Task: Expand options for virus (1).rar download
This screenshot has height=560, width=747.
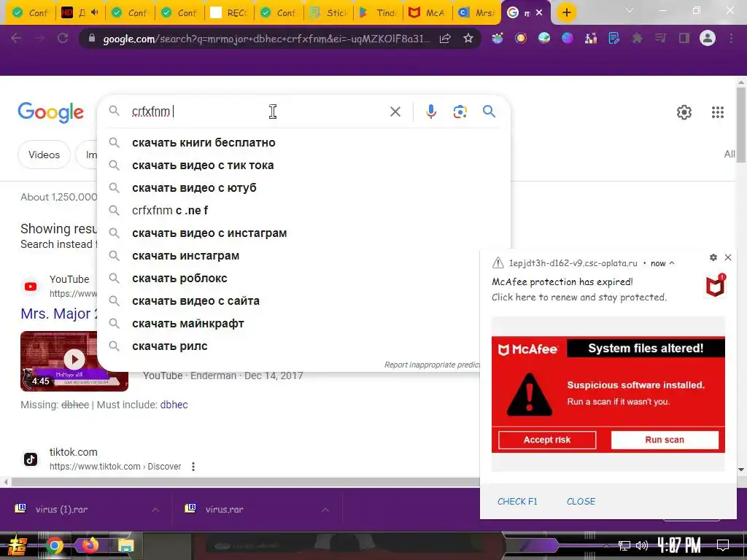Action: click(x=155, y=510)
